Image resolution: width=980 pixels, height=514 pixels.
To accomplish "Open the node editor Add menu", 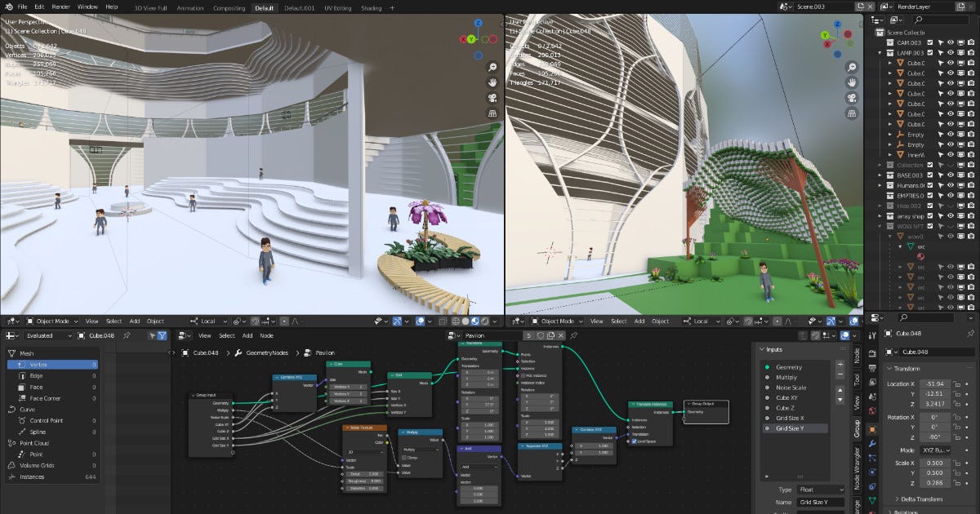I will click(247, 335).
